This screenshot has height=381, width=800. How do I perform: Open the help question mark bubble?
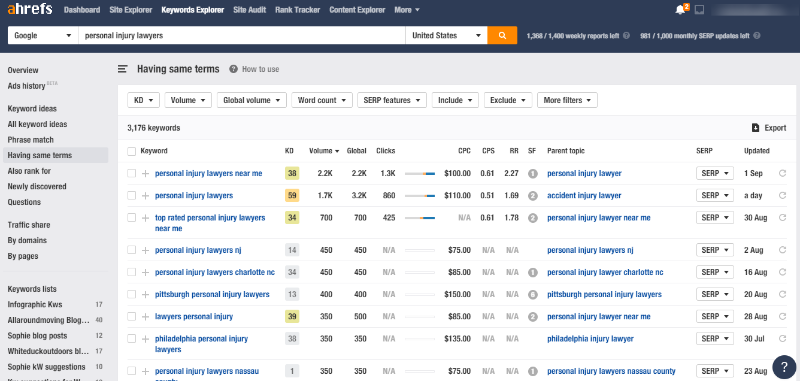(x=784, y=366)
